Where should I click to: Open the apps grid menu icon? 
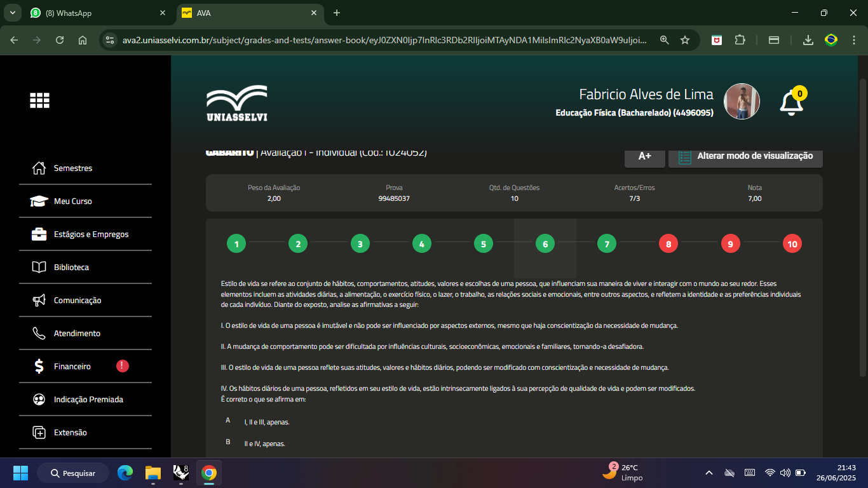coord(39,100)
